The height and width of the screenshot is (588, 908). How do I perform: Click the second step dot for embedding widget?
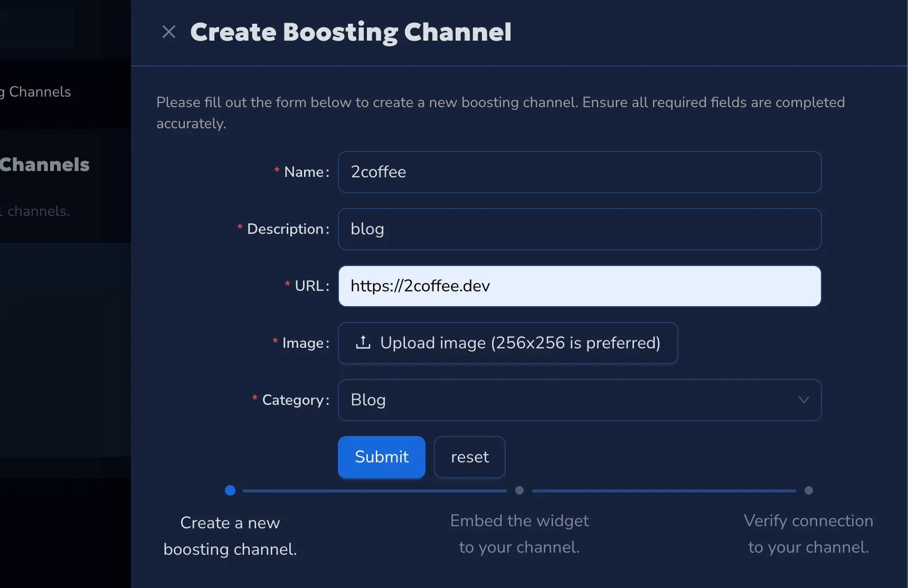(x=519, y=490)
